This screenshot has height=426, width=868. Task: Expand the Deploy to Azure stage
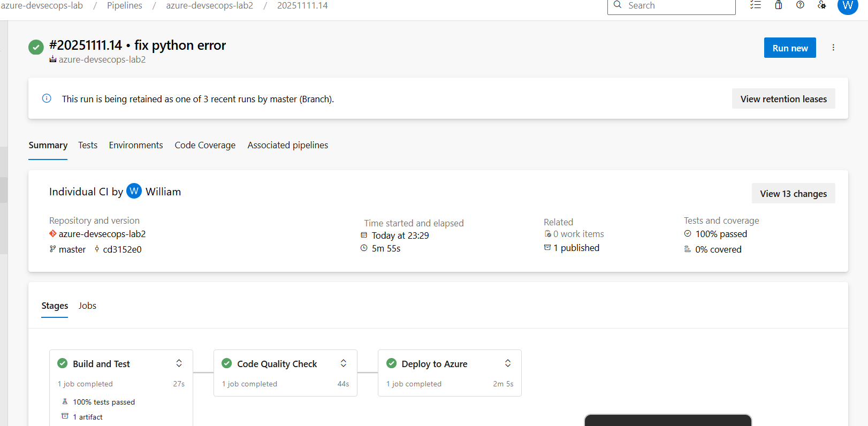point(508,363)
